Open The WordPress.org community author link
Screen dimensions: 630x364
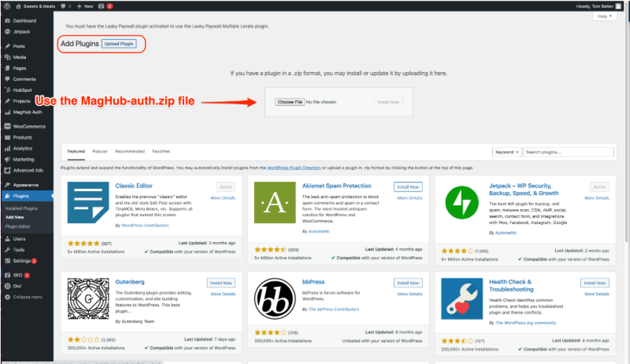[x=526, y=323]
